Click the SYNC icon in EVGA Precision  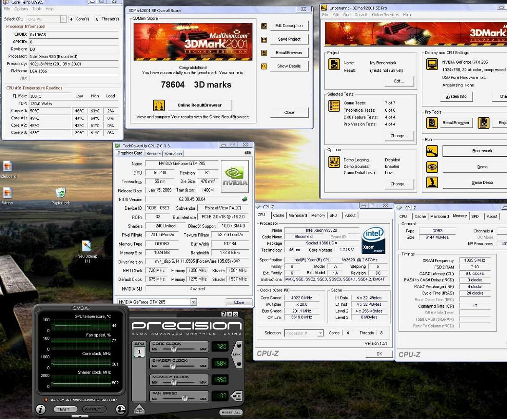pyautogui.click(x=139, y=409)
